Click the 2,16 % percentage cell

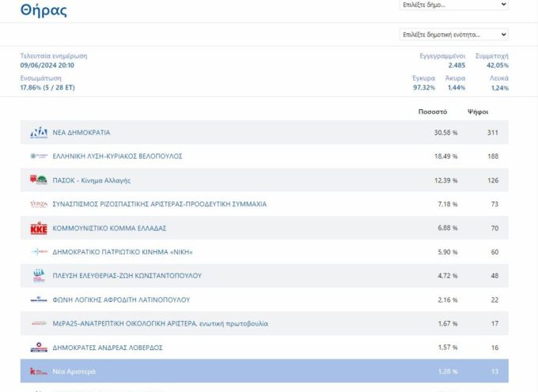tap(448, 300)
